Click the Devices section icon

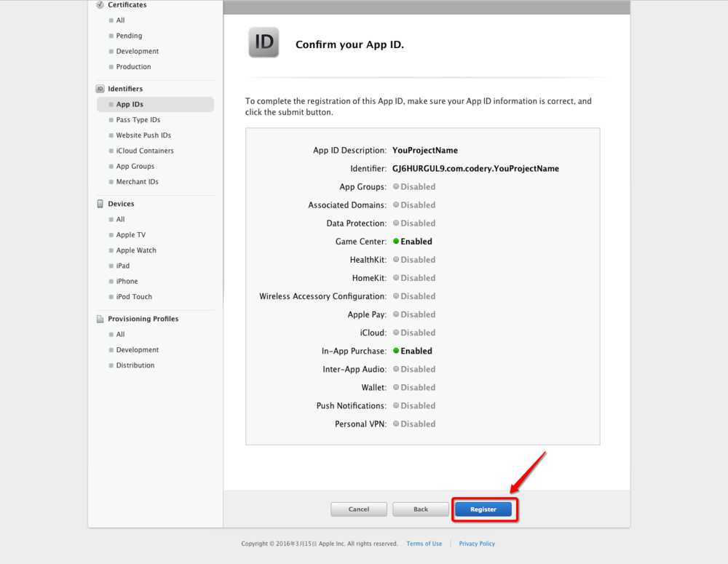pyautogui.click(x=100, y=204)
